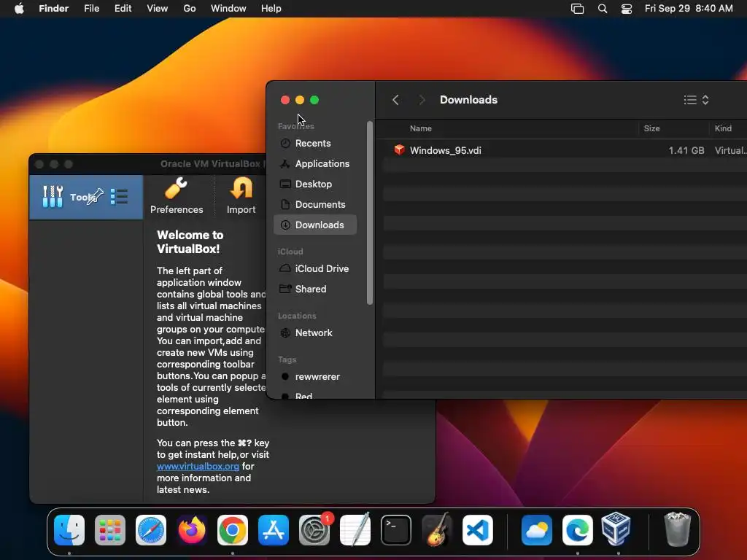Open Applications in Finder sidebar
Screen dimensions: 747x560
click(315, 164)
